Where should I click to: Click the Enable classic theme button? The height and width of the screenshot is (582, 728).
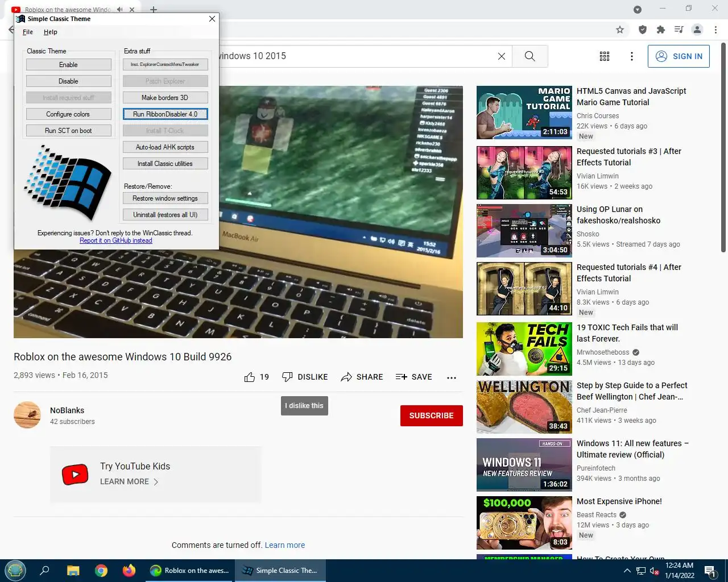click(68, 65)
